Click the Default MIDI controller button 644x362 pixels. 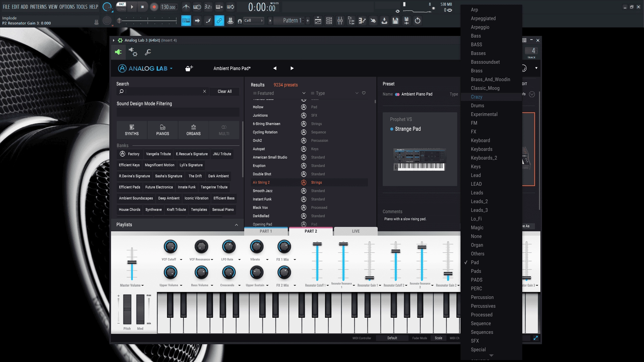[392, 338]
